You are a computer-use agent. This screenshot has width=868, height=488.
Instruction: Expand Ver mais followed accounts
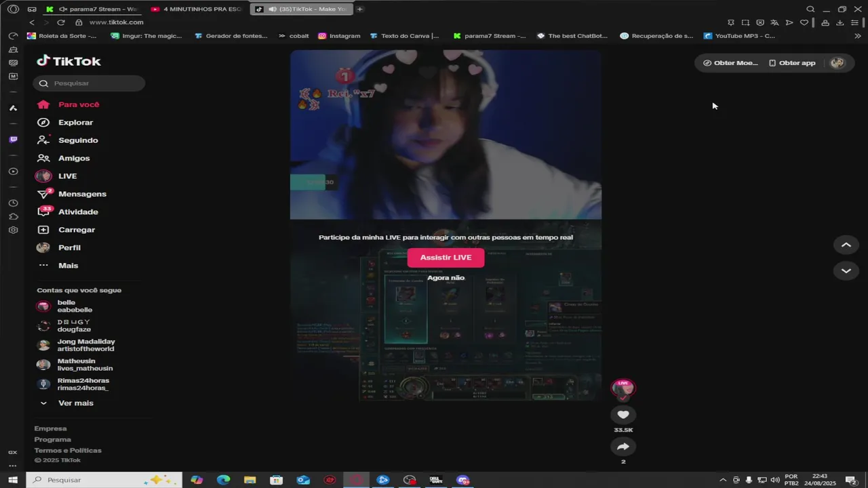coord(66,403)
